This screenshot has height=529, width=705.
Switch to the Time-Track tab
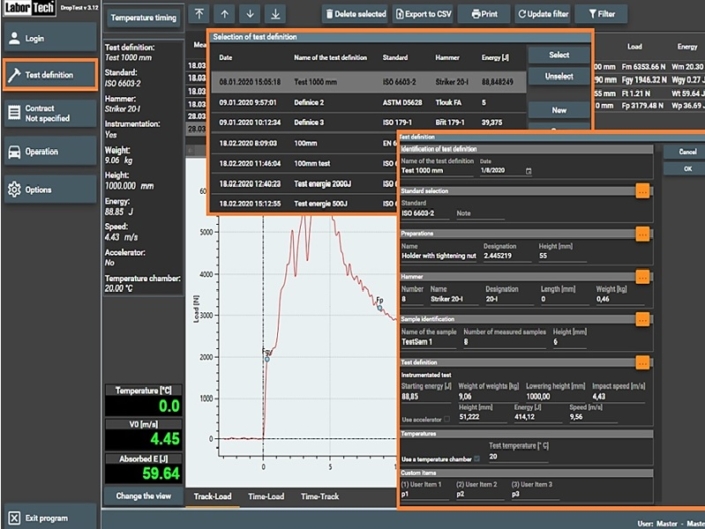322,496
